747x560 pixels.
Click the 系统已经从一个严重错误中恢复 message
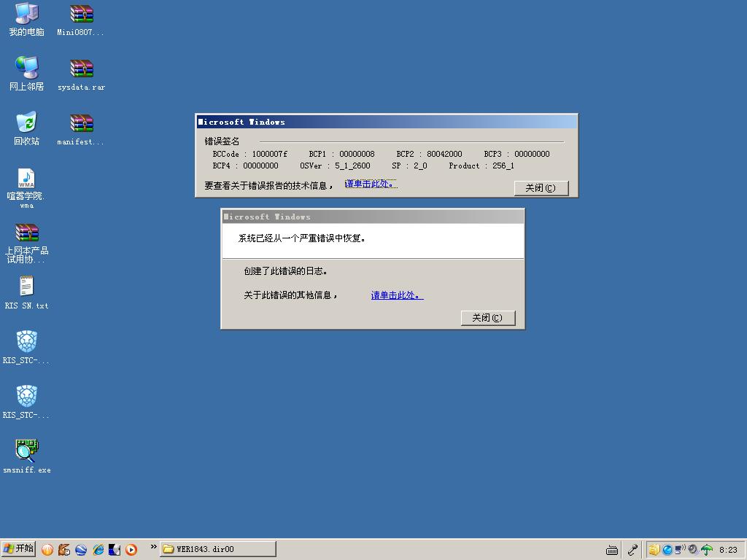pos(302,238)
